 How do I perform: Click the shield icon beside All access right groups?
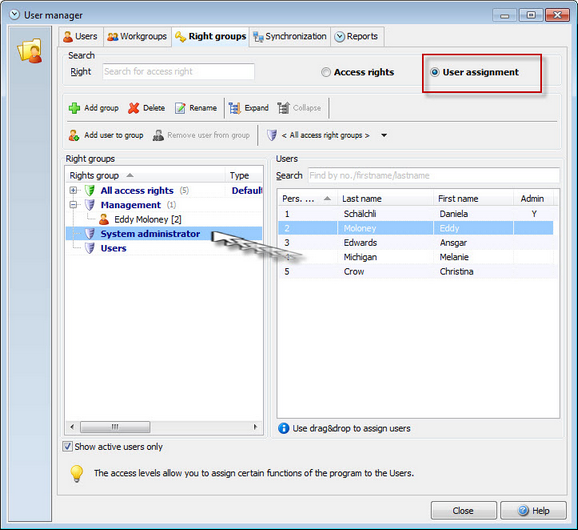pos(272,135)
